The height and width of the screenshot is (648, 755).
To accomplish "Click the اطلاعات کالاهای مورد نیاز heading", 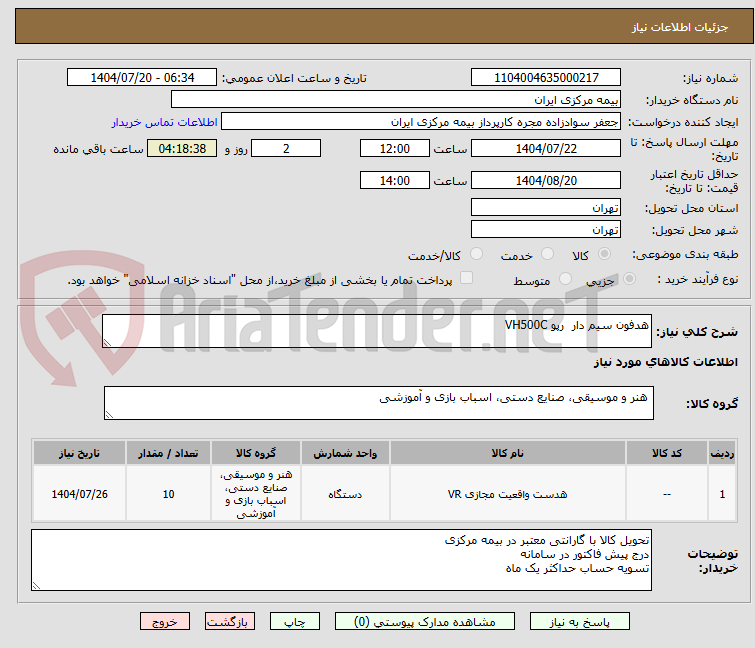I will click(665, 362).
